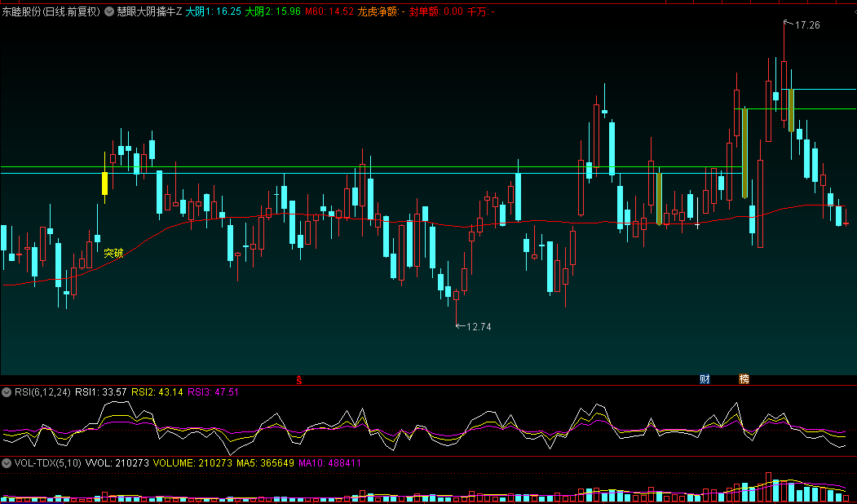Click the red S marker on timeline

[299, 380]
